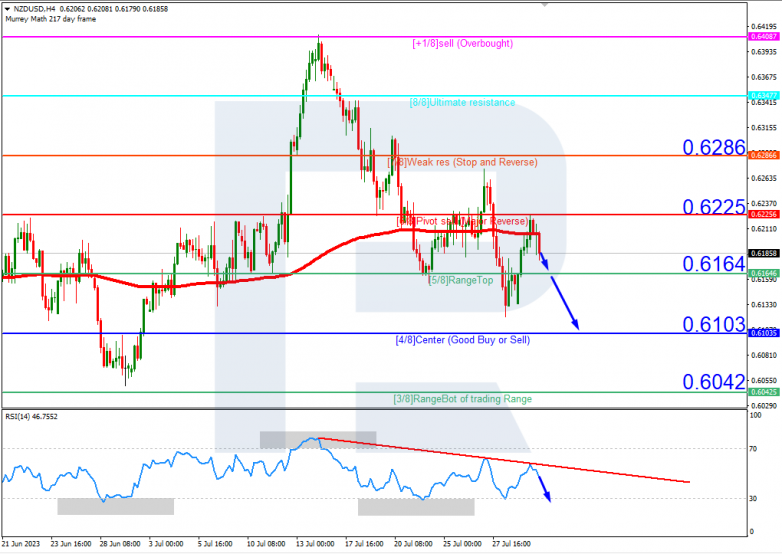Click the 3 Jul 00:00 time label
The width and height of the screenshot is (782, 554).
166,544
